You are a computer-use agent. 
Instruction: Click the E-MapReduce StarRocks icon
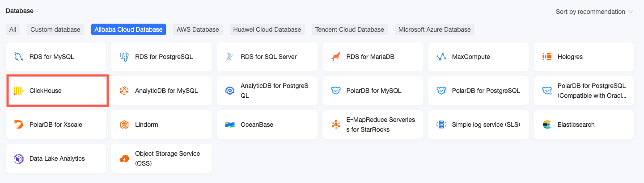pos(335,125)
